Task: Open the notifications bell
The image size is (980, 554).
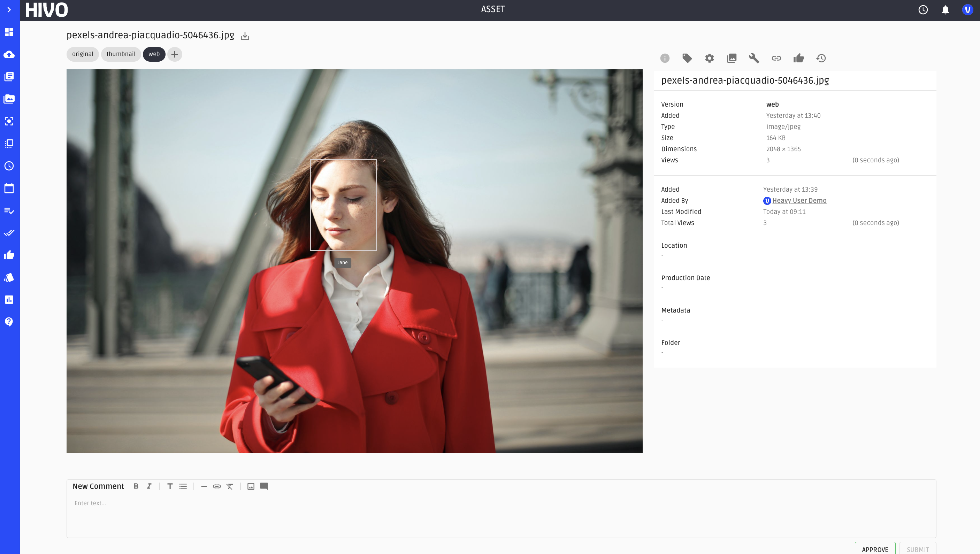Action: pyautogui.click(x=945, y=10)
